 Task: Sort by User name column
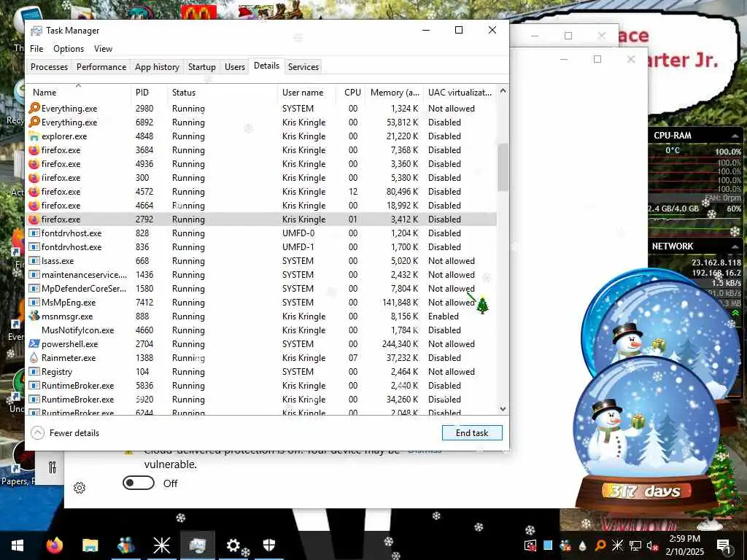point(307,93)
